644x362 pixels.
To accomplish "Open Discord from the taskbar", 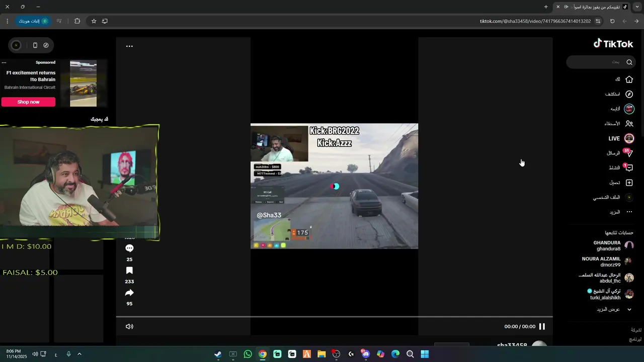I will point(366,354).
